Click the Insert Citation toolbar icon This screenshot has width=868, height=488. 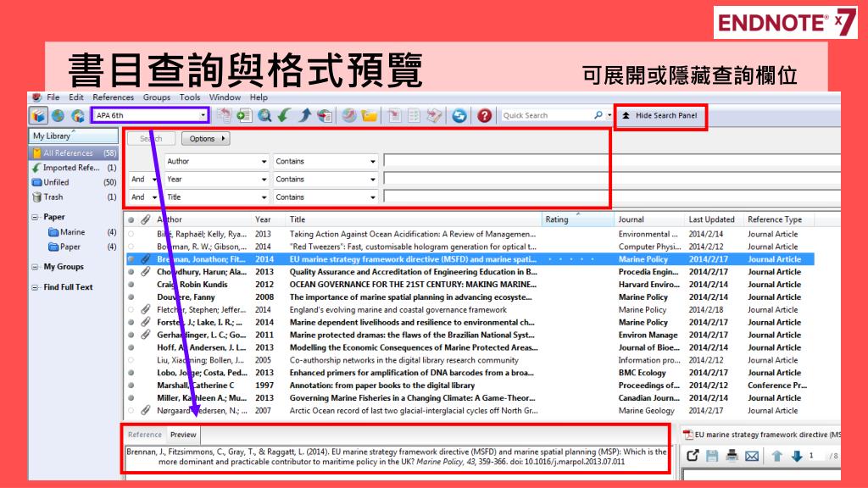click(394, 115)
